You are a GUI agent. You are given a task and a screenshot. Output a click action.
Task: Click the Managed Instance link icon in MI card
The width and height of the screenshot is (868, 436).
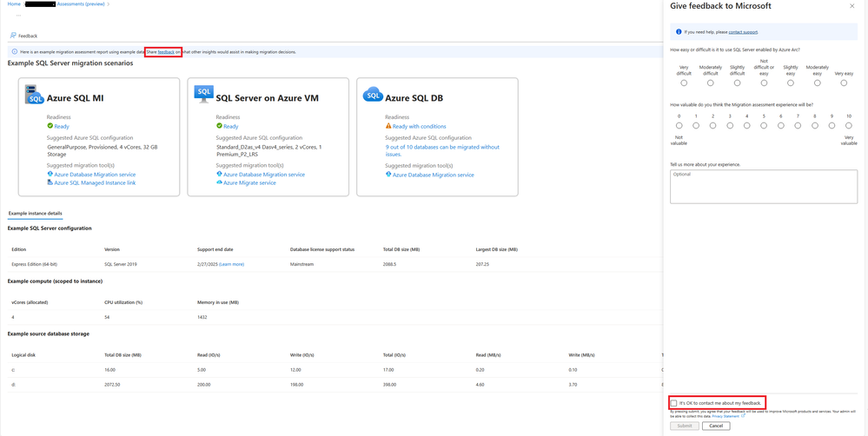[50, 182]
